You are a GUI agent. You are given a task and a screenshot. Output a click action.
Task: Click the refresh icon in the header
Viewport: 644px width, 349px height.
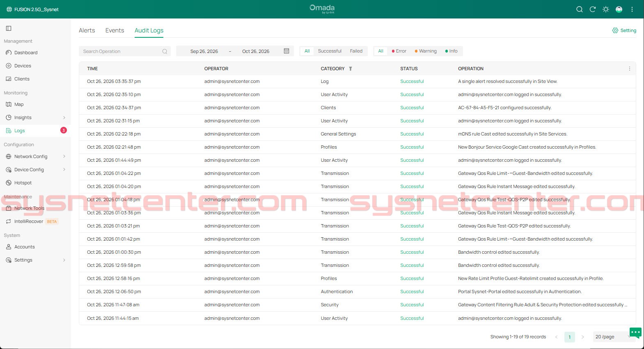[593, 9]
